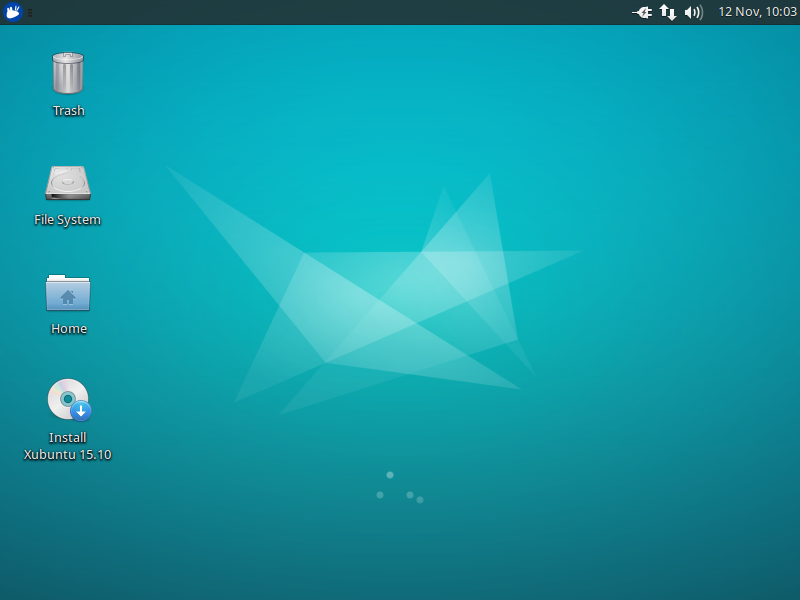This screenshot has height=600, width=800.
Task: Click the loading spinner dots
Action: point(399,488)
